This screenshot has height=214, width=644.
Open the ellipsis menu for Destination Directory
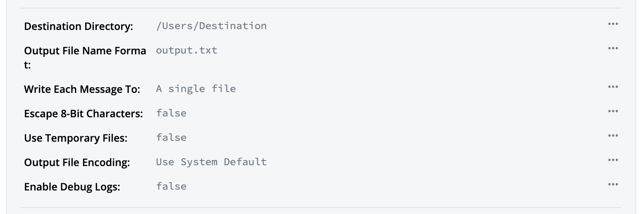point(613,24)
